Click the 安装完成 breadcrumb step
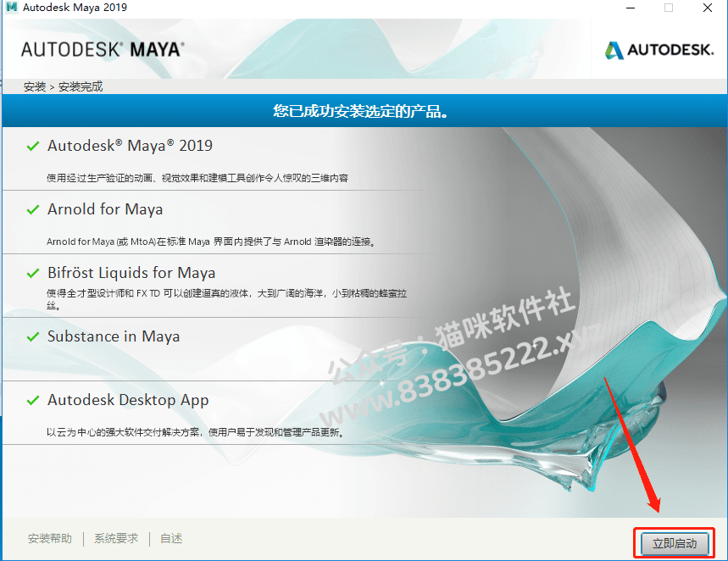This screenshot has width=728, height=561. pos(81,86)
